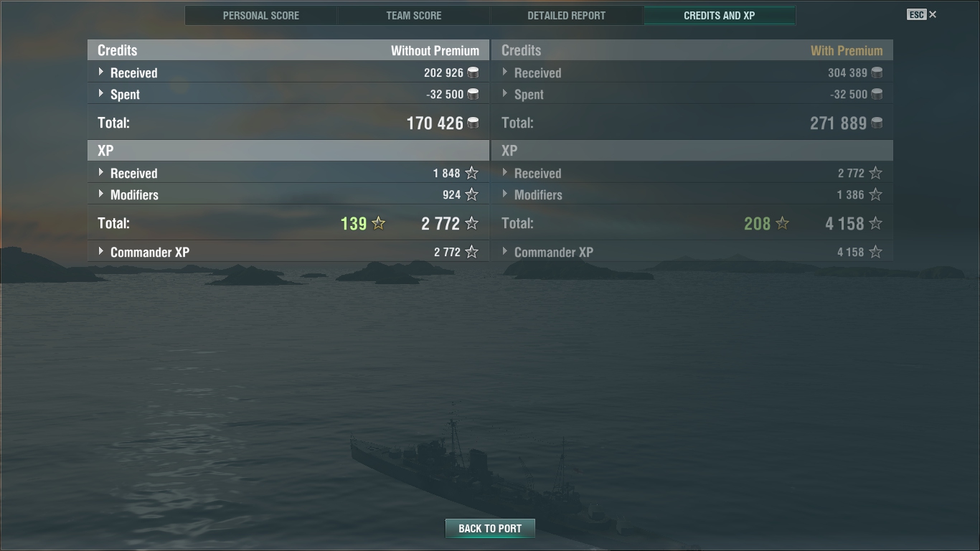
Task: Click the star icon beside 1 848 XP received
Action: pos(471,173)
